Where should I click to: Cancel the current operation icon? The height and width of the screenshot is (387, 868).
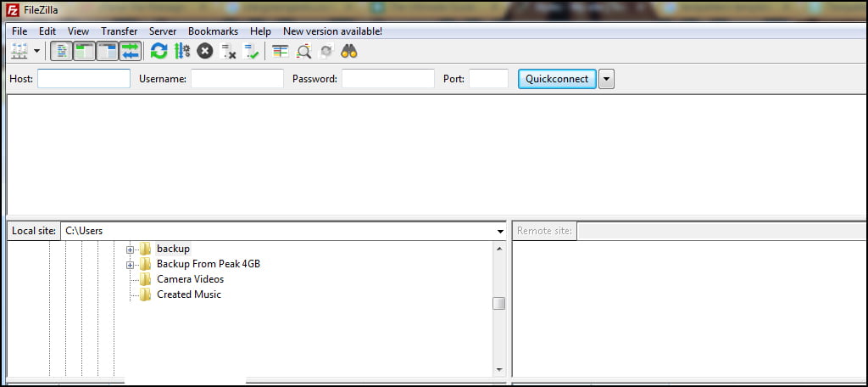click(x=205, y=52)
